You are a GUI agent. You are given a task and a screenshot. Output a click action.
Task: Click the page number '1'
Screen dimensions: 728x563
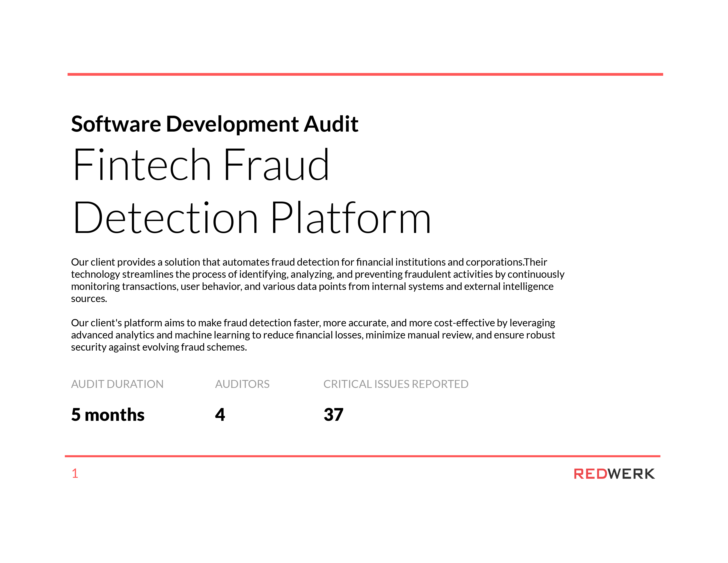[x=75, y=474]
